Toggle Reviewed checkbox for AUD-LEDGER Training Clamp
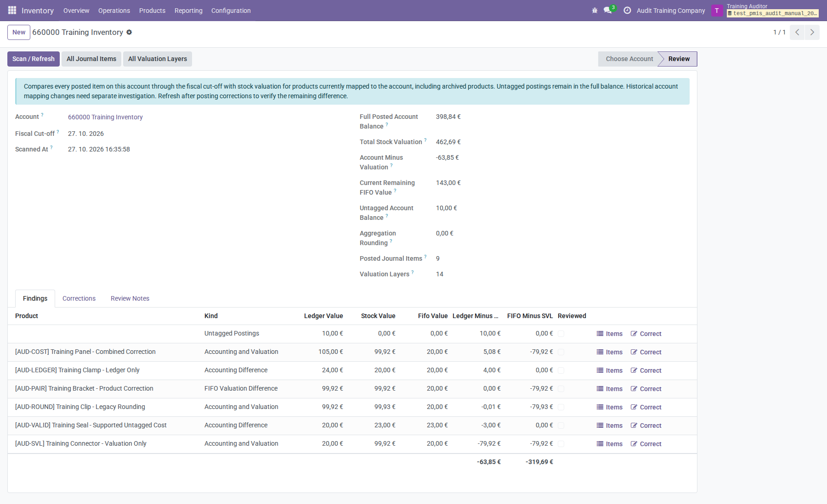The image size is (827, 504). [561, 370]
